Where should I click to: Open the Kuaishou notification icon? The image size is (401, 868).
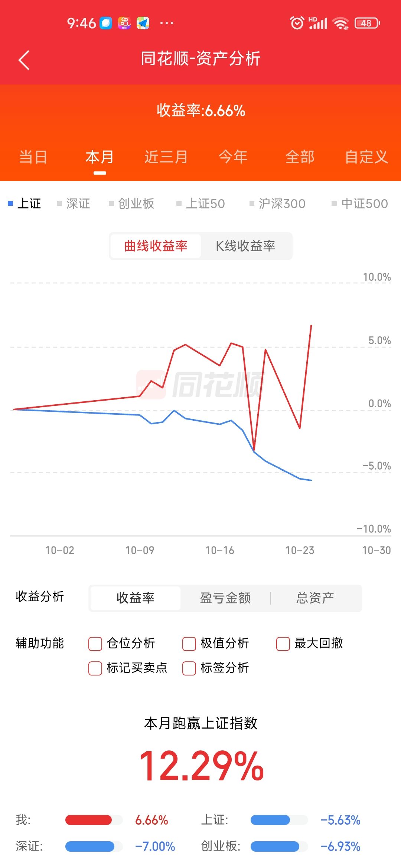pyautogui.click(x=124, y=23)
